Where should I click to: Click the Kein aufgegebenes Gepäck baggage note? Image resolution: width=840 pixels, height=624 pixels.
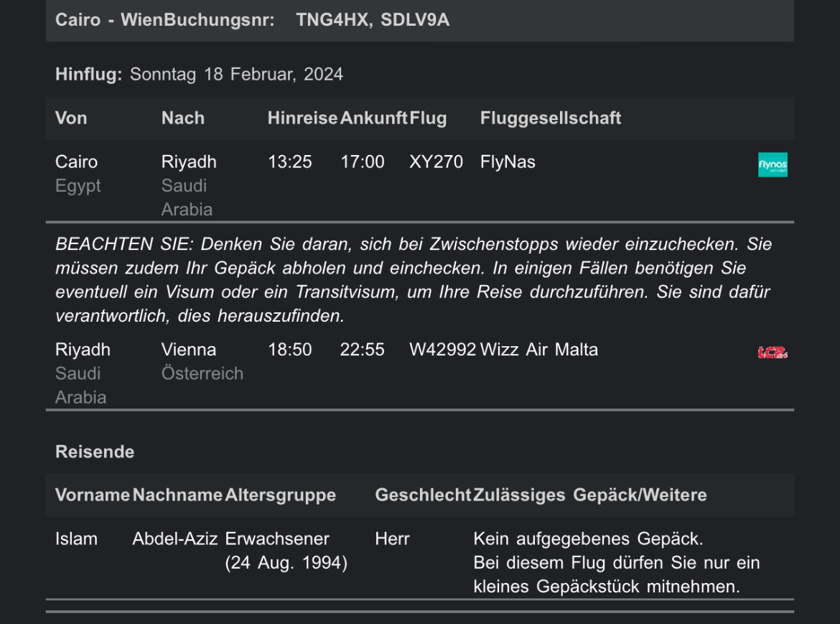[x=588, y=539]
